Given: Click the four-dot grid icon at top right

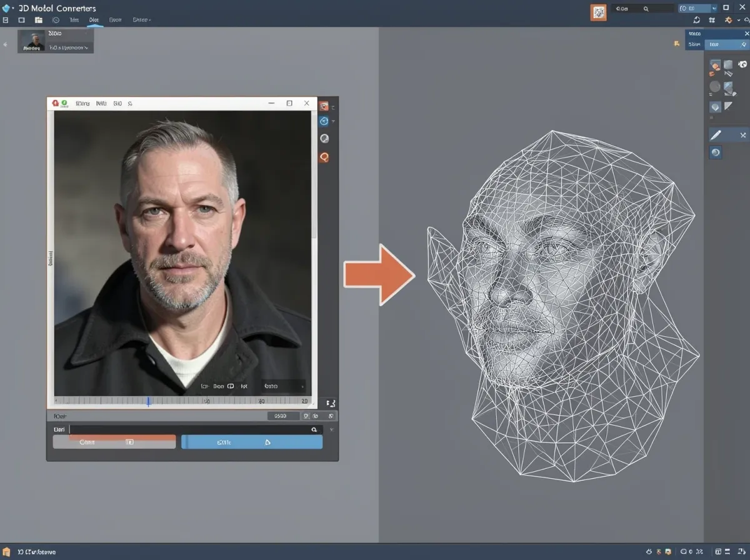Looking at the screenshot, I should (x=713, y=21).
